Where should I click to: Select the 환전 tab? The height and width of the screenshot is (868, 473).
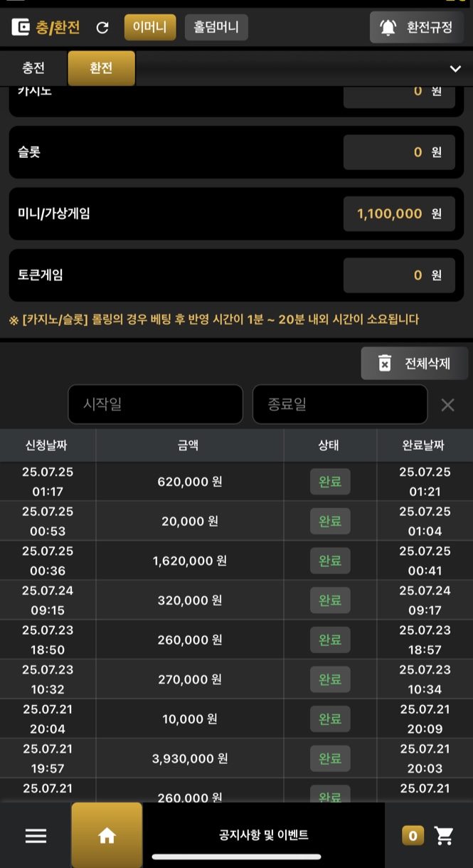pyautogui.click(x=101, y=68)
